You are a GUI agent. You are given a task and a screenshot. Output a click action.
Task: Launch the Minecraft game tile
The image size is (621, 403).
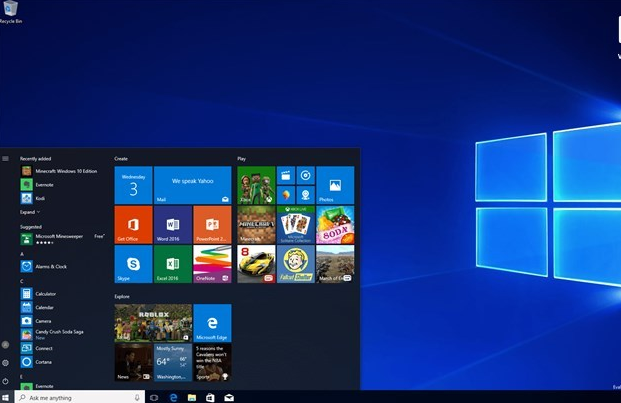coord(256,224)
